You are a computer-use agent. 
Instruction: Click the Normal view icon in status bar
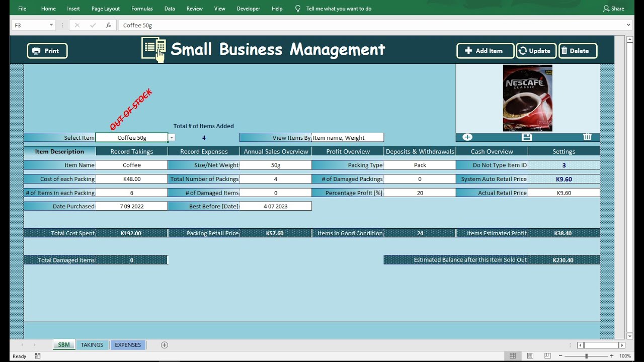[513, 356]
